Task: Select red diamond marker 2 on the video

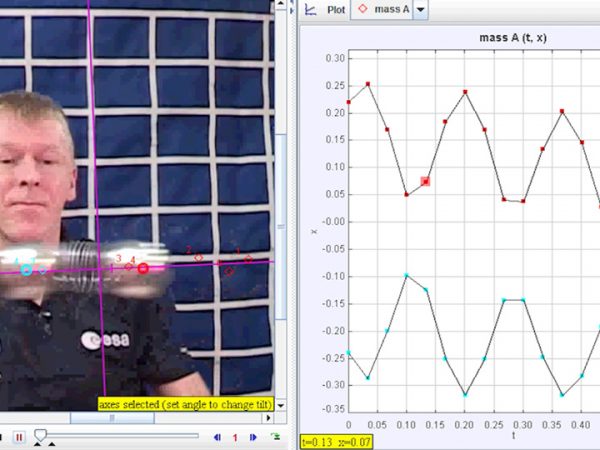Action: (x=198, y=258)
